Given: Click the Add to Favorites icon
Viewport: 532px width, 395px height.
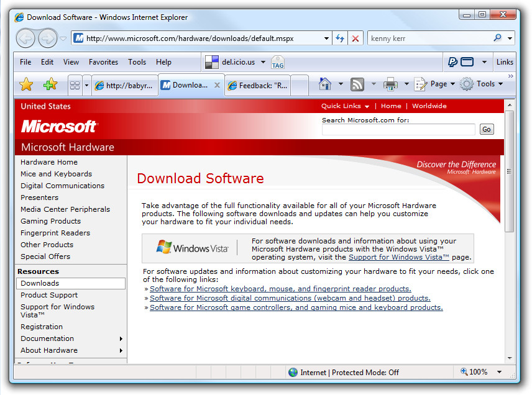Looking at the screenshot, I should click(50, 84).
